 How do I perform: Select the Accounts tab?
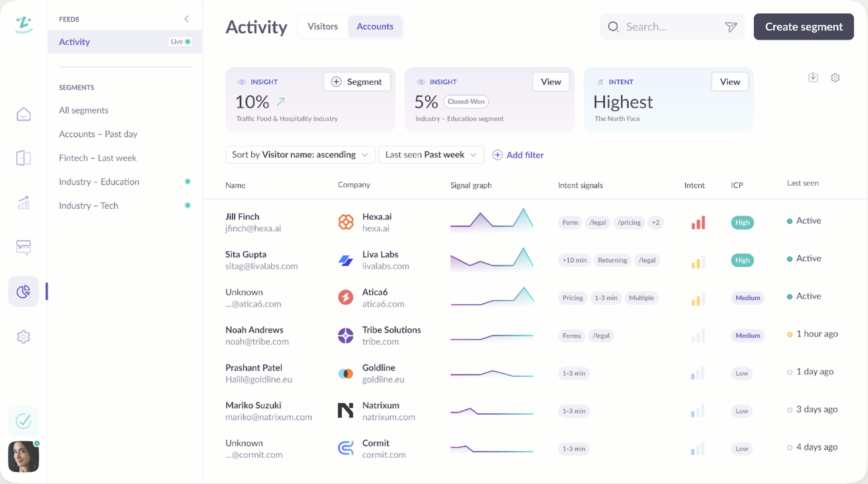point(375,27)
